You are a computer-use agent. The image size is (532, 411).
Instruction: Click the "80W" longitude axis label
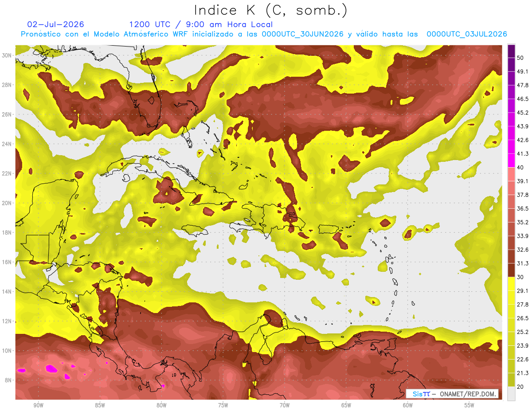tap(161, 406)
